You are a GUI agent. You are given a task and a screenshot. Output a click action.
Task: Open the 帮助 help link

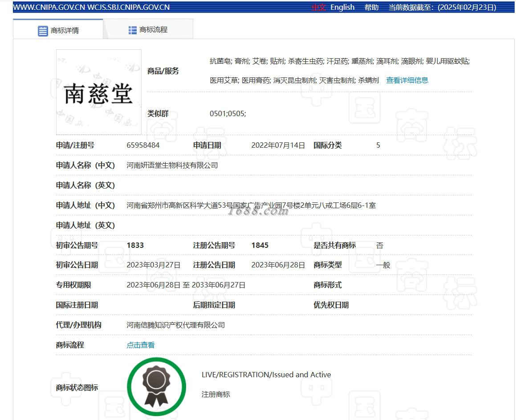click(x=372, y=7)
